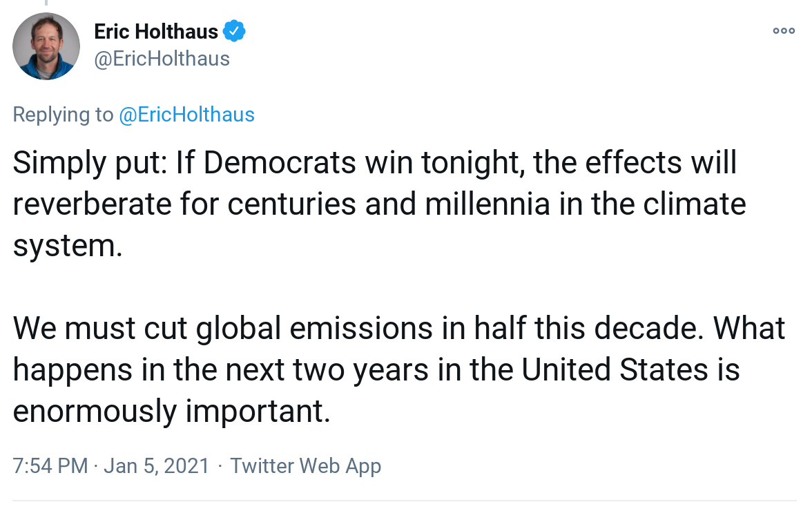Open the three-dot more options menu
The width and height of the screenshot is (812, 511).
(784, 31)
